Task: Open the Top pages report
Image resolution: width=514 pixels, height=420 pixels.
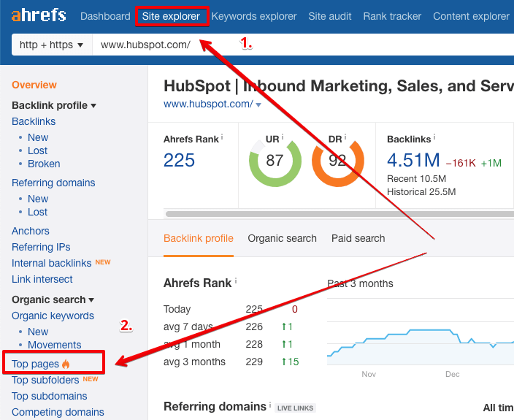Action: (35, 364)
